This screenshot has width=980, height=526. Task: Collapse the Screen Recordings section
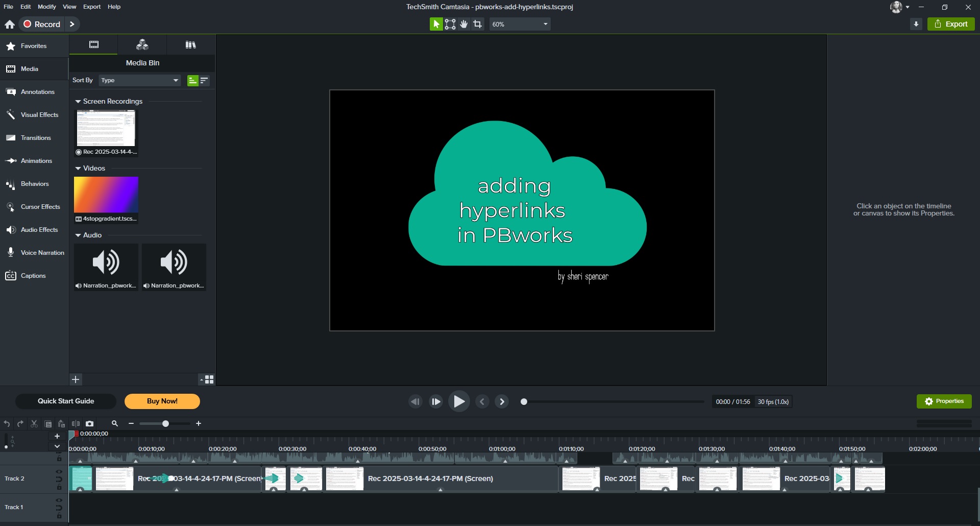(x=78, y=102)
